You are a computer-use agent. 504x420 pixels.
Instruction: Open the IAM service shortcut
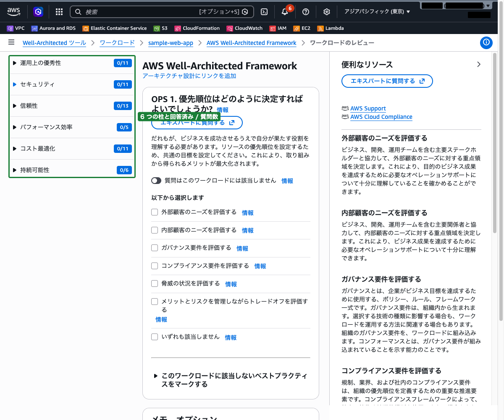click(x=278, y=28)
